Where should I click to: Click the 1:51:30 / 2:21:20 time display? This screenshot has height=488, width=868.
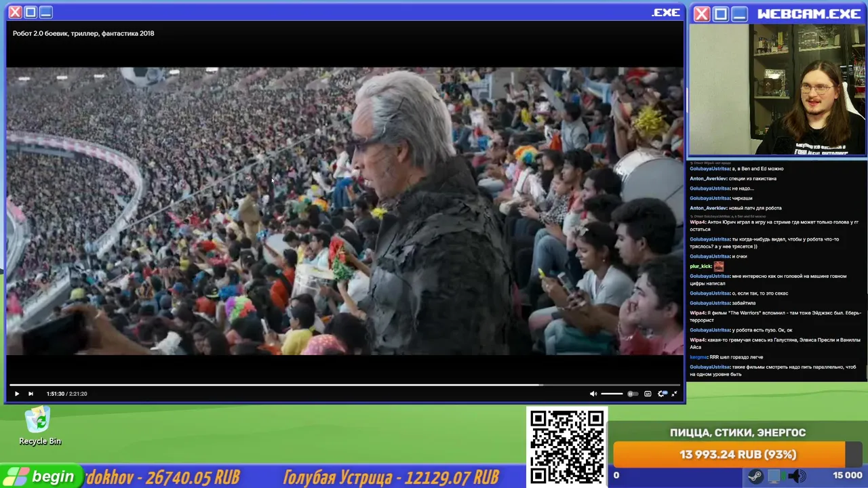(66, 394)
